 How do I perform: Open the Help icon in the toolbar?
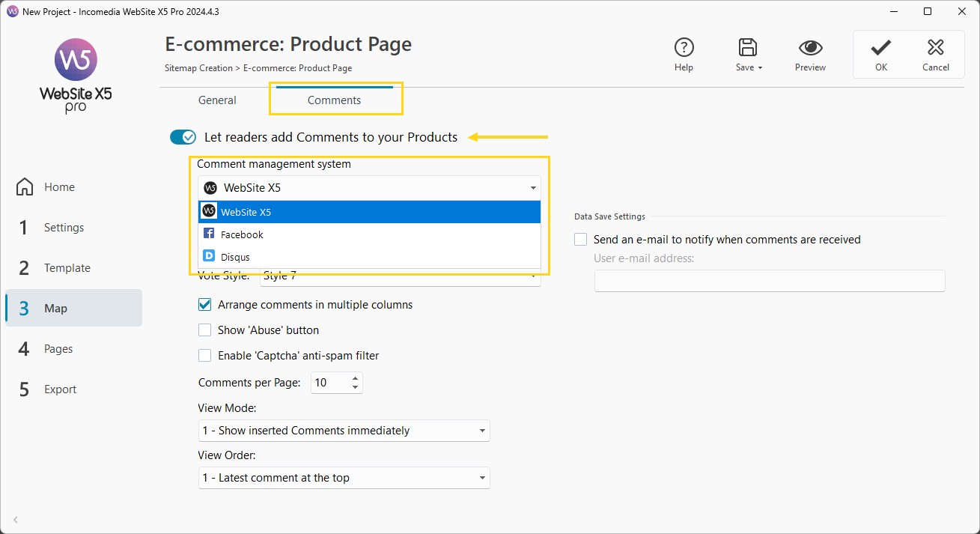pos(684,48)
